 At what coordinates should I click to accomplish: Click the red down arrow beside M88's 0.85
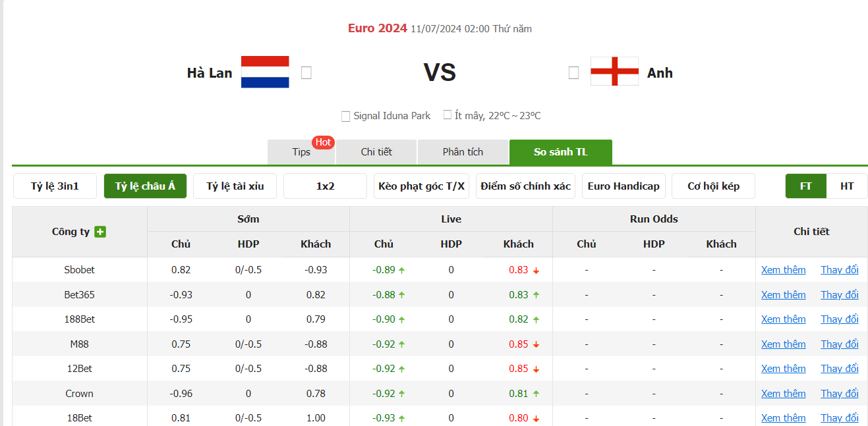tap(535, 344)
